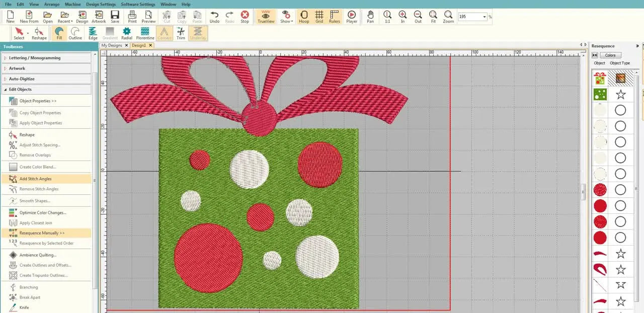Click the New From template icon

tap(29, 17)
